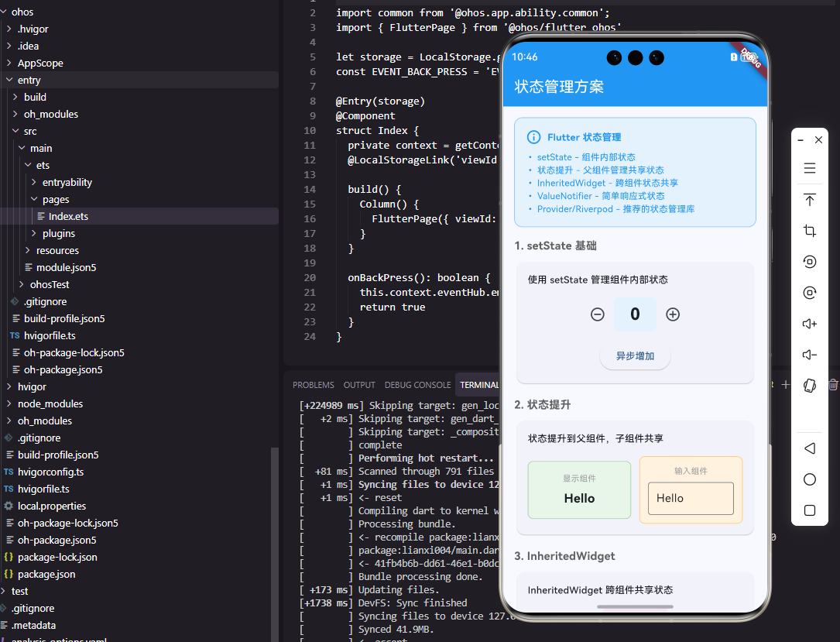The image size is (840, 642).
Task: Open module.json5 file
Action: pos(66,267)
